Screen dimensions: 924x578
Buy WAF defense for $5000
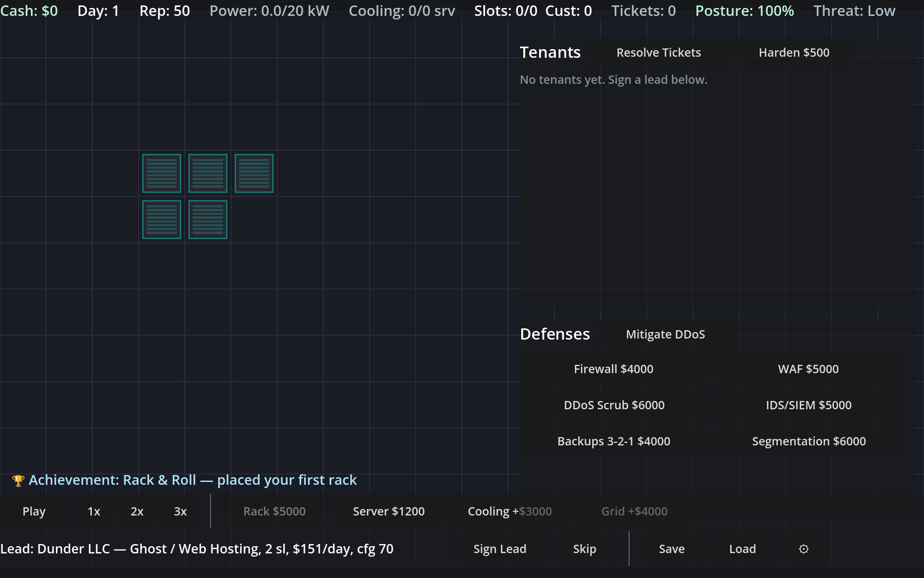tap(808, 369)
